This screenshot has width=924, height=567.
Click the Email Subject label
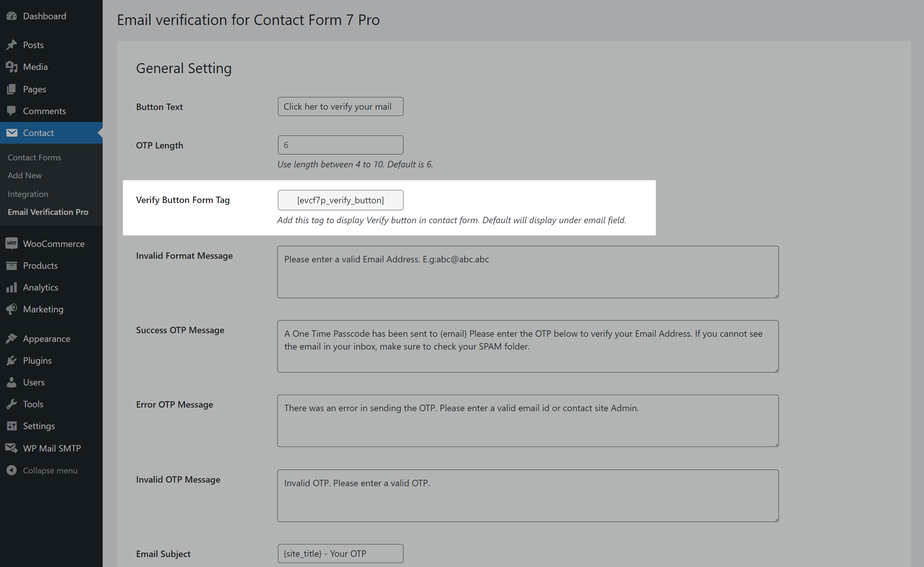pos(163,554)
